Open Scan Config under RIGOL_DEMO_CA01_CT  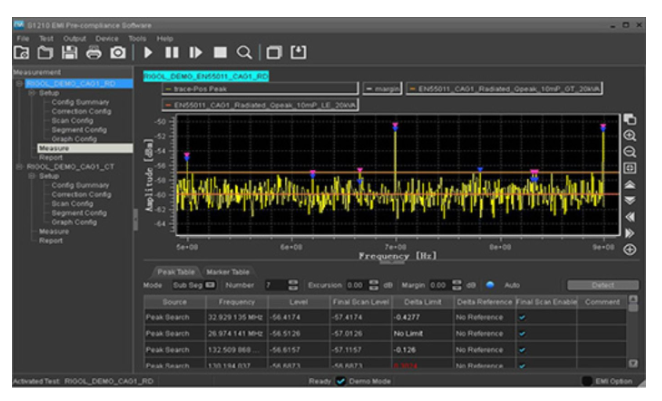click(x=72, y=203)
